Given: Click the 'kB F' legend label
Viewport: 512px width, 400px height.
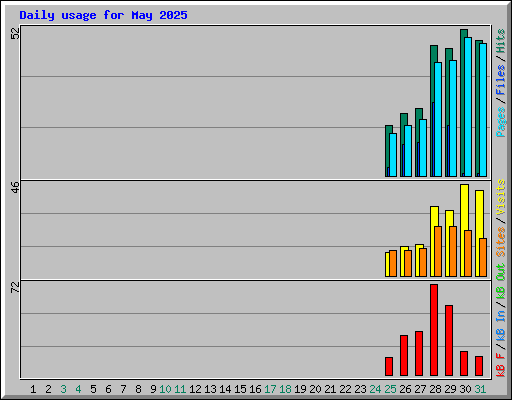Looking at the screenshot, I should pos(501,365).
